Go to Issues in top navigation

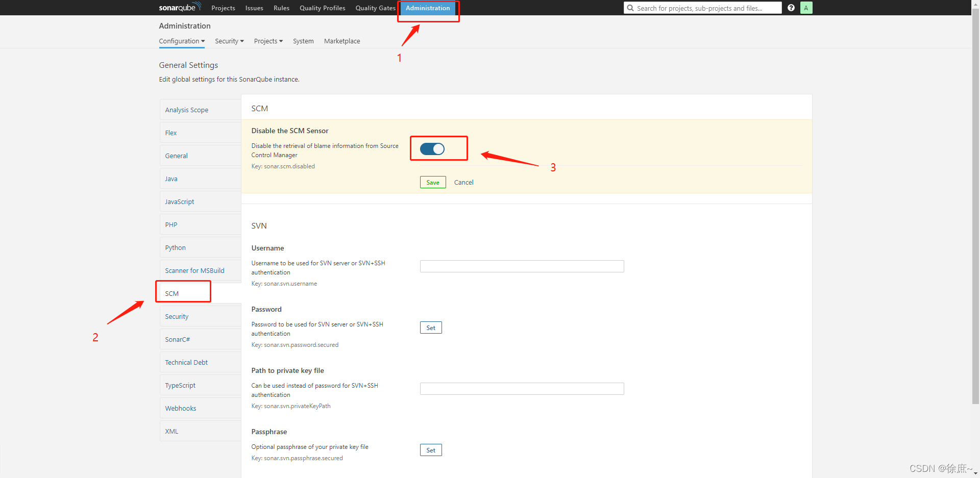click(254, 8)
